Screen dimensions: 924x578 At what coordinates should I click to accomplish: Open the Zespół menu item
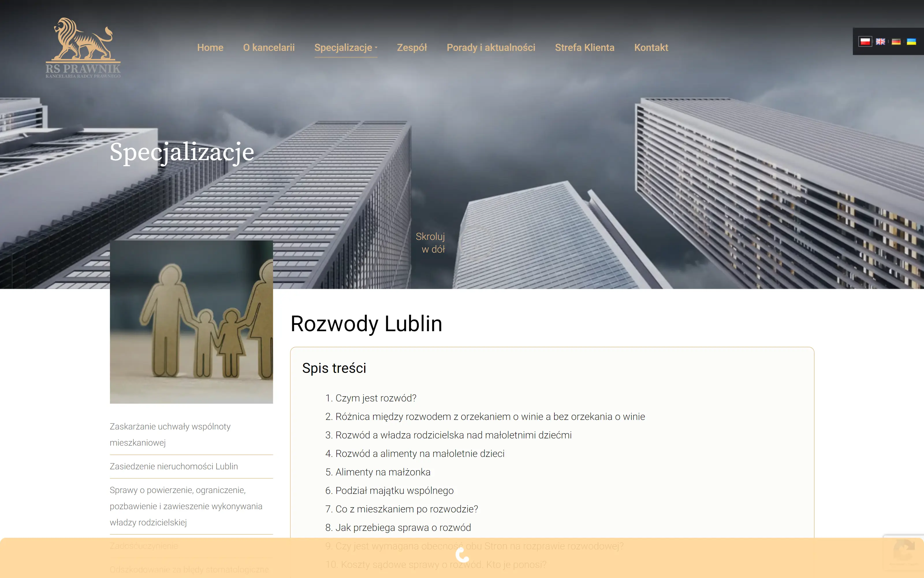tap(412, 47)
